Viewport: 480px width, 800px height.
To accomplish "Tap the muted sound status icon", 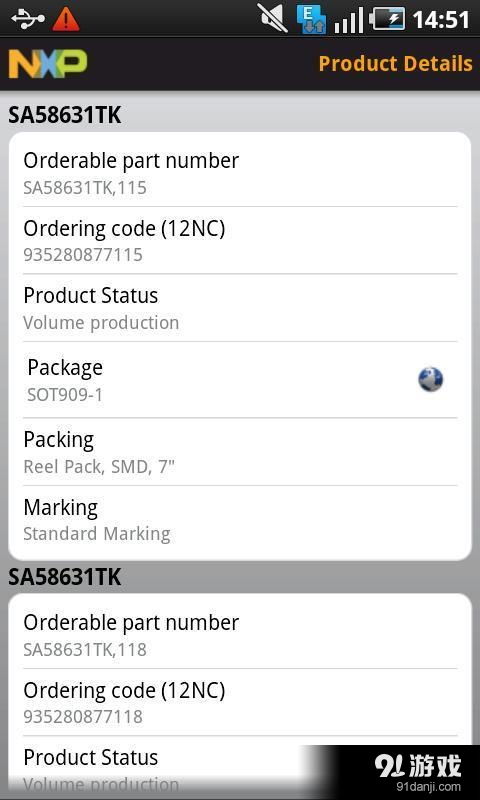I will tap(272, 18).
